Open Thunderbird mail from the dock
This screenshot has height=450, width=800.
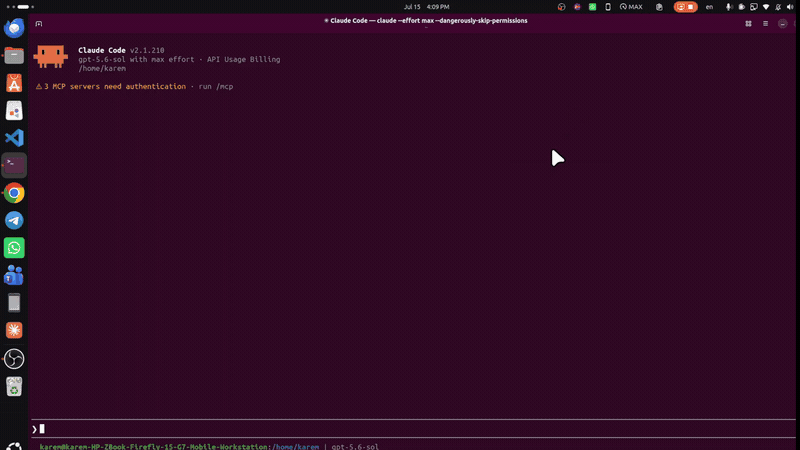[x=14, y=28]
